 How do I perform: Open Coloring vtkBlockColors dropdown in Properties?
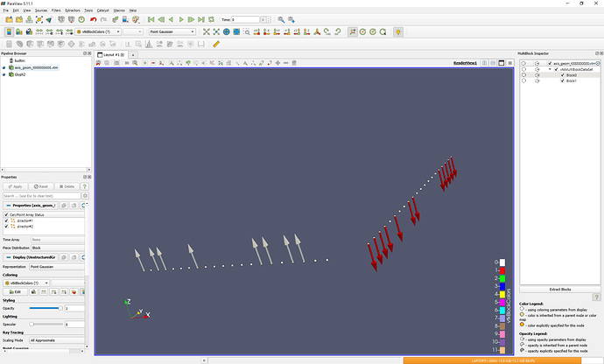pos(26,283)
